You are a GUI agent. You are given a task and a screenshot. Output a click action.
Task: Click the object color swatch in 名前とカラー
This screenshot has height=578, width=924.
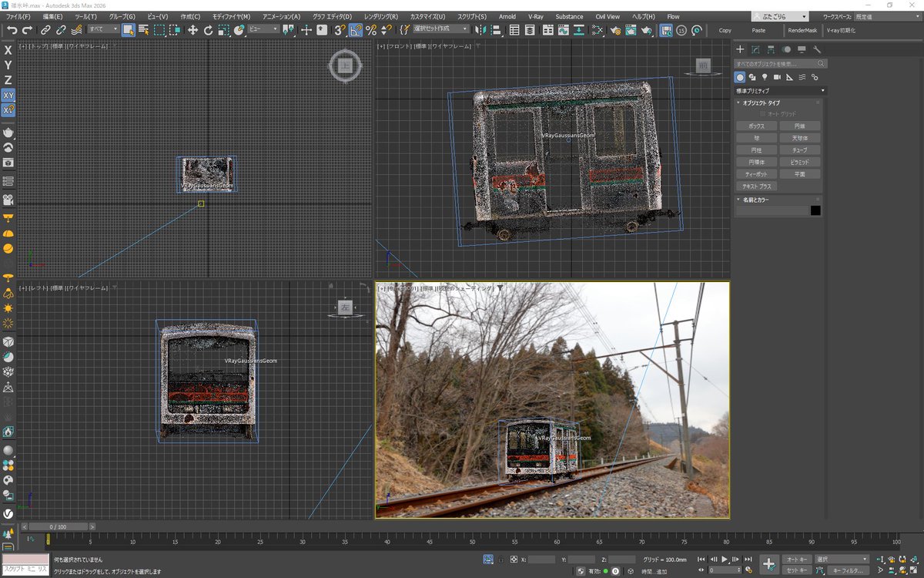815,210
